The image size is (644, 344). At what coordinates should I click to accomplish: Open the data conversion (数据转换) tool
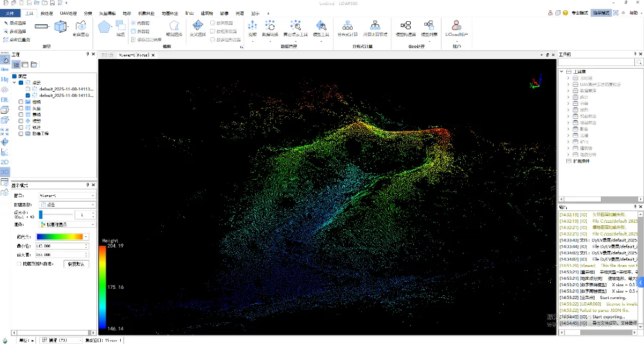tap(270, 28)
